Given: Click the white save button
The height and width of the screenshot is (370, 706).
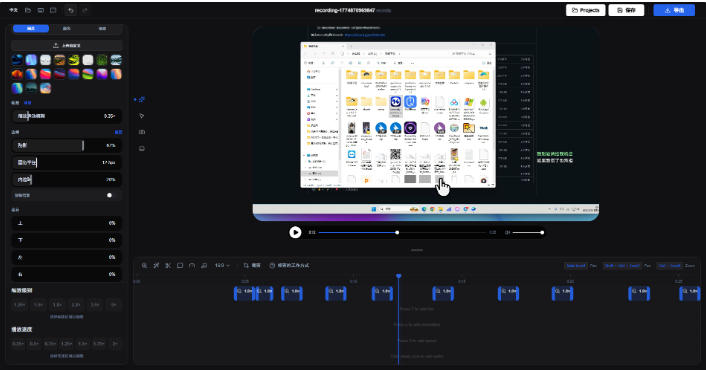Looking at the screenshot, I should (626, 10).
